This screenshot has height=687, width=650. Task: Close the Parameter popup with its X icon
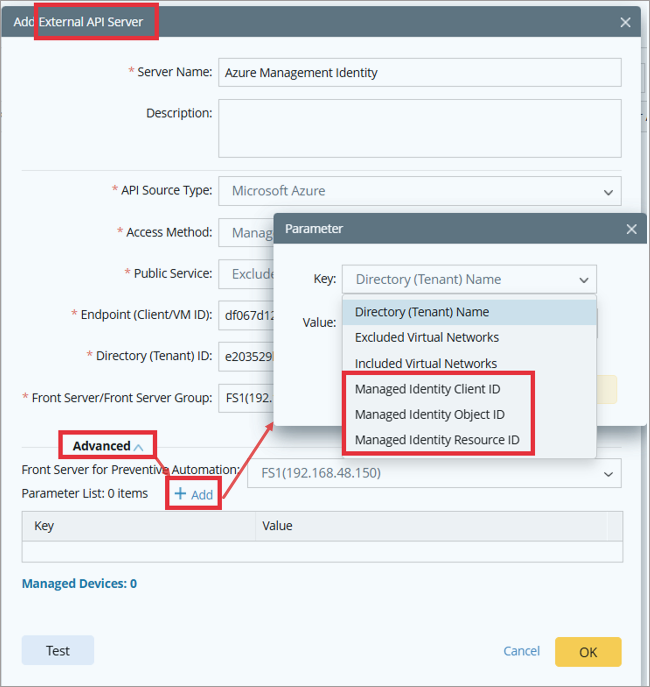pyautogui.click(x=631, y=229)
